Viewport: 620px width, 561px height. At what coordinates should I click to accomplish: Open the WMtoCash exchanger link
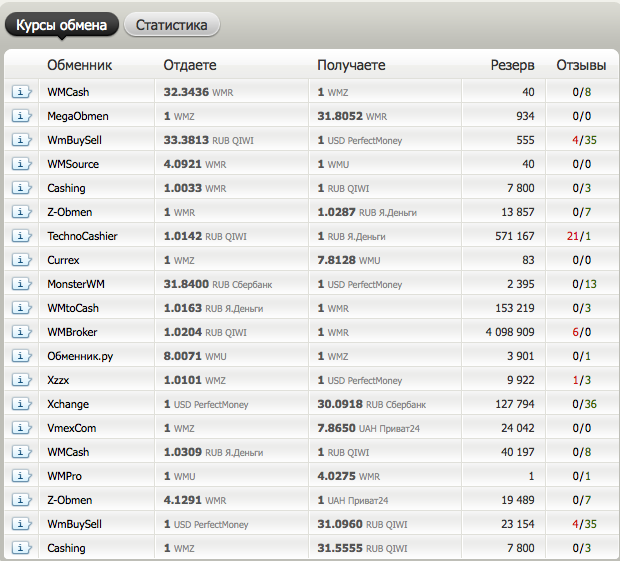(73, 308)
